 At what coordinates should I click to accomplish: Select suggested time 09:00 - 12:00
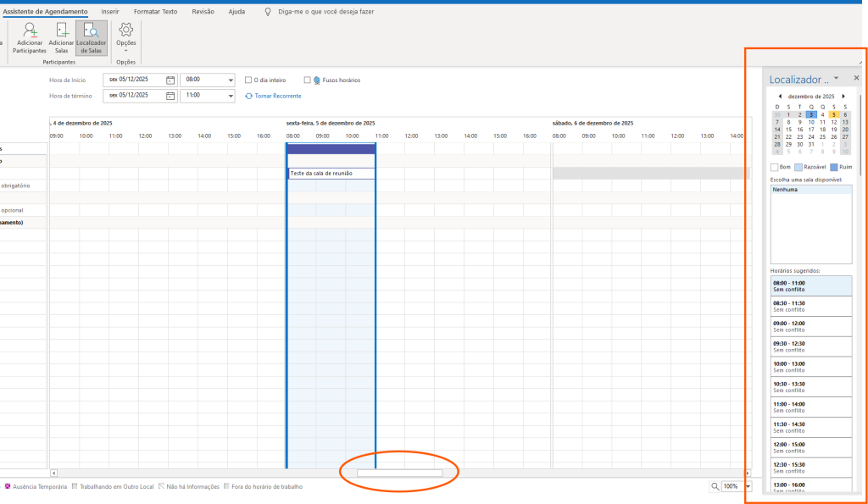tap(810, 326)
